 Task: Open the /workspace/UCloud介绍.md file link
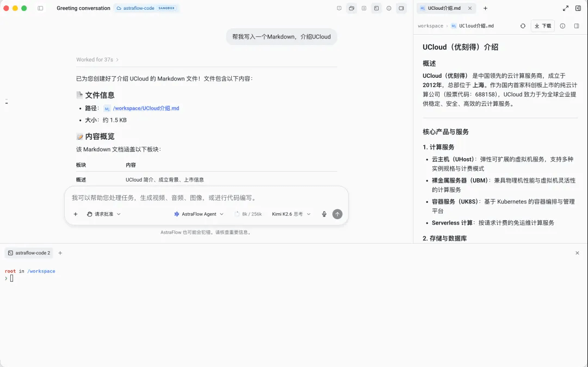pyautogui.click(x=146, y=108)
